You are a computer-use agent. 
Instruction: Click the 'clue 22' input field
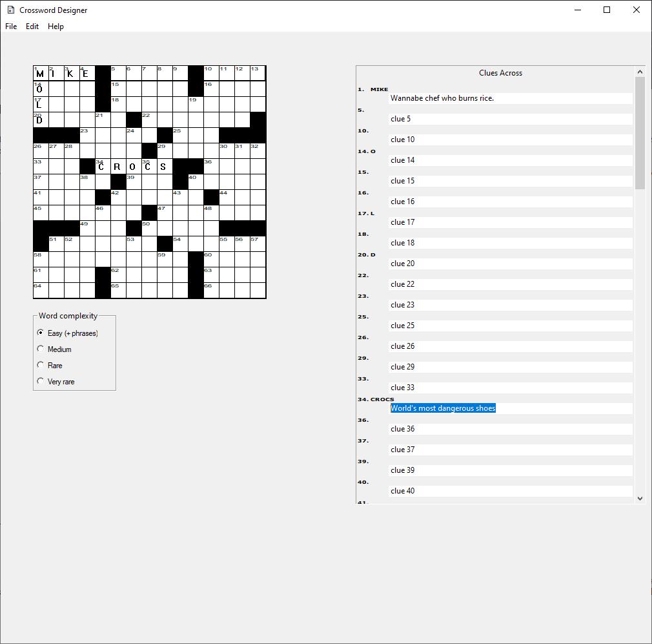[x=511, y=284]
